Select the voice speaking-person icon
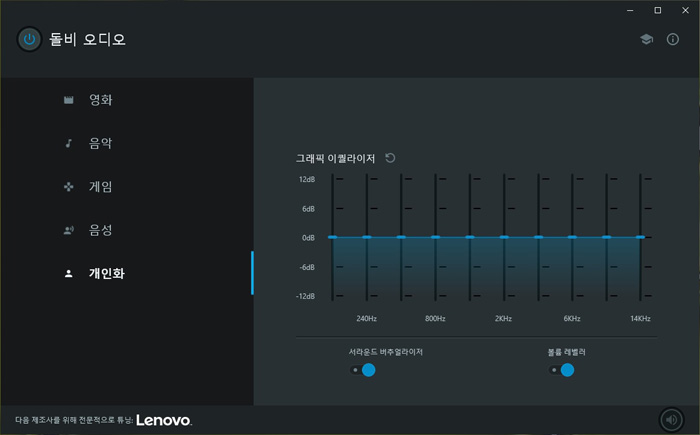 coord(68,230)
